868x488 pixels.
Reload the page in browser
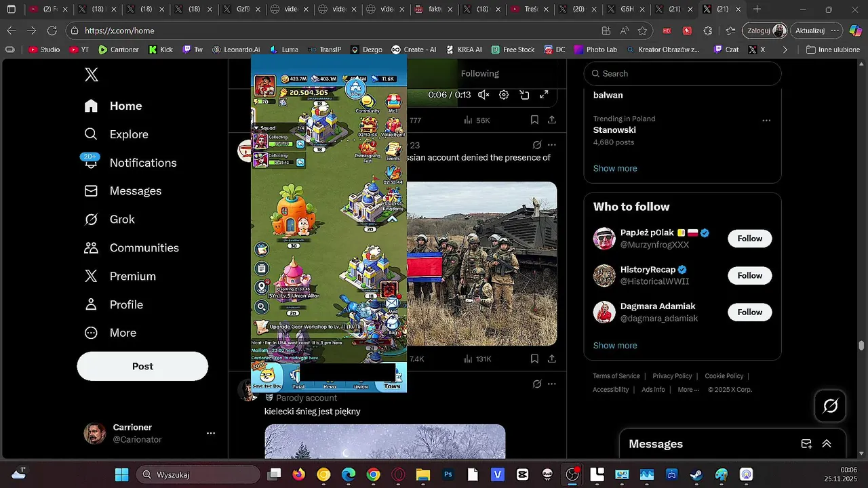[52, 30]
